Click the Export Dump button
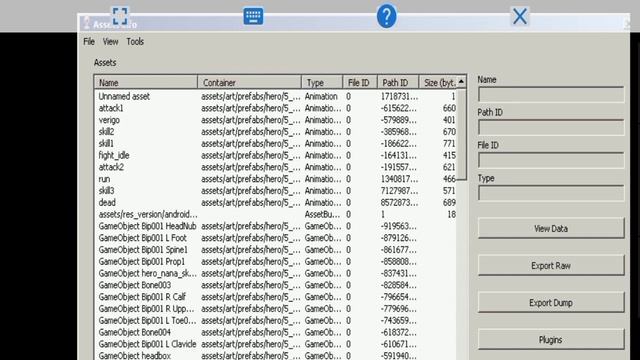Screen dimensions: 640x360 tap(551, 303)
